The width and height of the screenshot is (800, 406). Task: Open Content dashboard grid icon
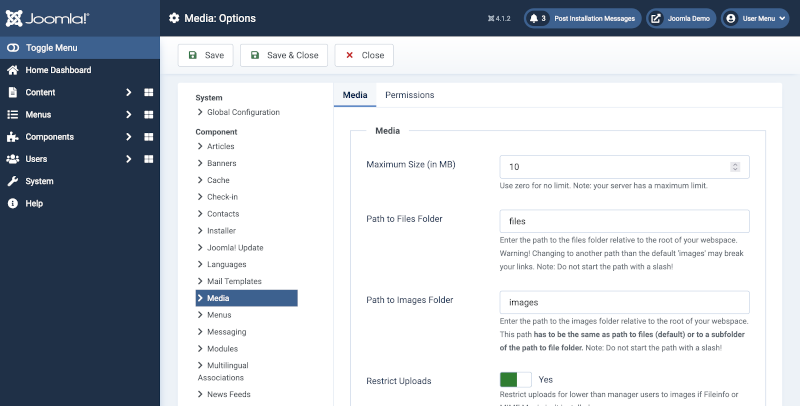(x=148, y=92)
